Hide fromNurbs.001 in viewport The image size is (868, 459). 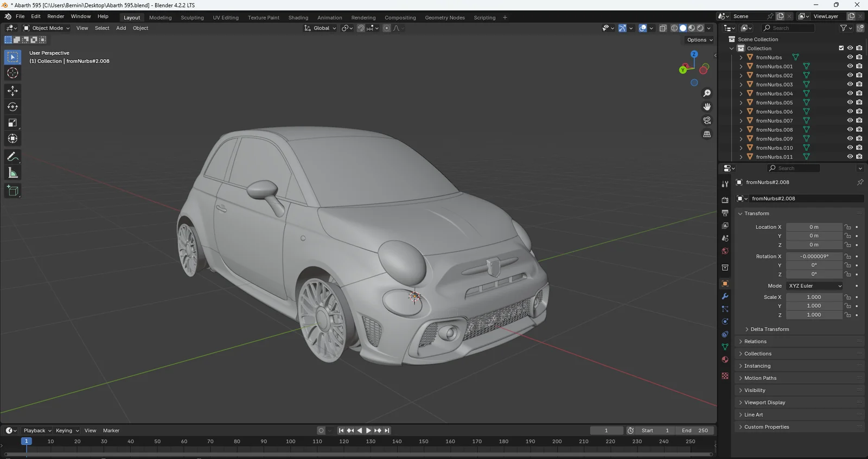pos(850,66)
